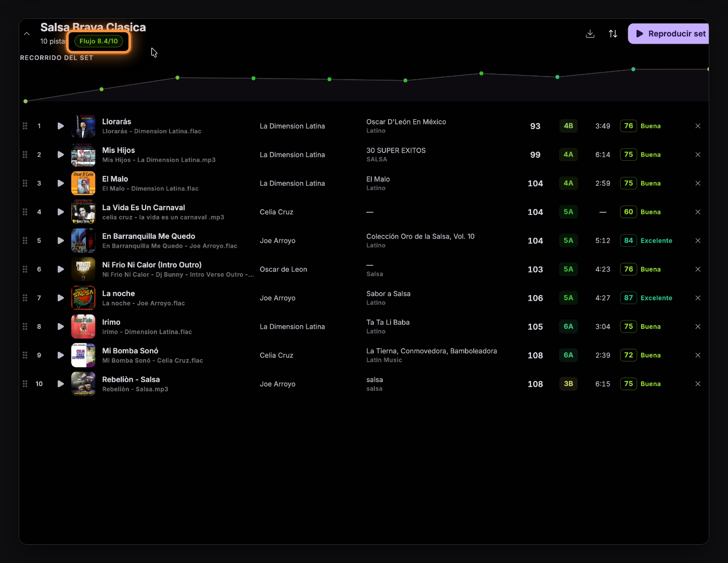This screenshot has height=563, width=728.
Task: Click the sort order arrows icon
Action: click(613, 34)
